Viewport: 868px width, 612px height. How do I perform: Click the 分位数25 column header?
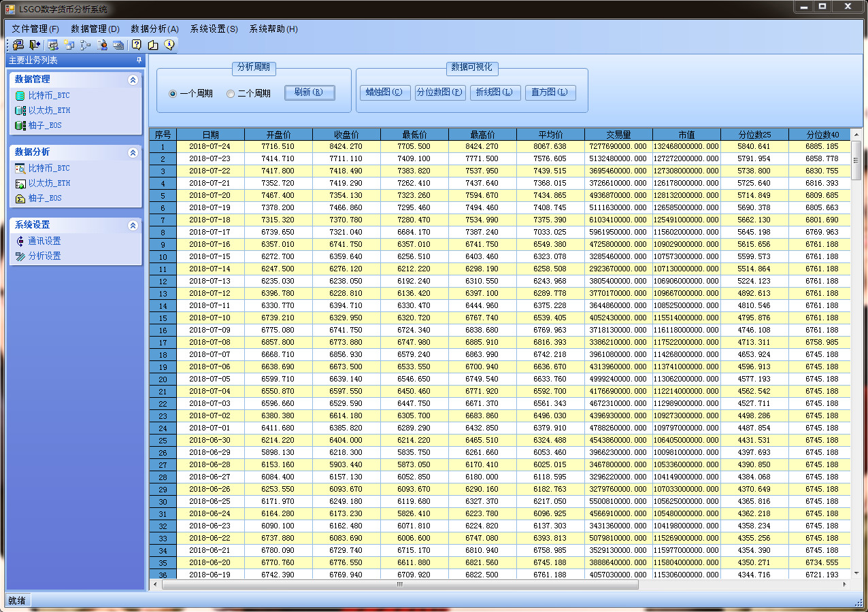(755, 135)
